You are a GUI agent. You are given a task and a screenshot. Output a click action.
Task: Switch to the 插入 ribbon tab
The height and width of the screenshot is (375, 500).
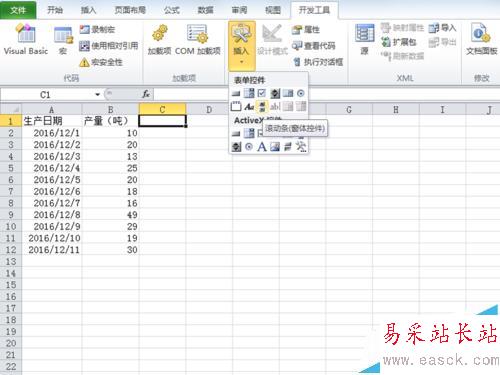point(88,10)
